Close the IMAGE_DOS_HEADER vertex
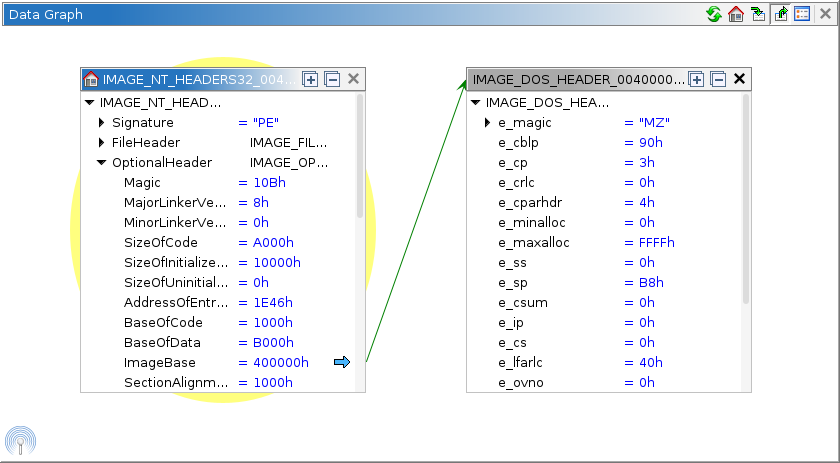This screenshot has width=840, height=463. [x=740, y=79]
